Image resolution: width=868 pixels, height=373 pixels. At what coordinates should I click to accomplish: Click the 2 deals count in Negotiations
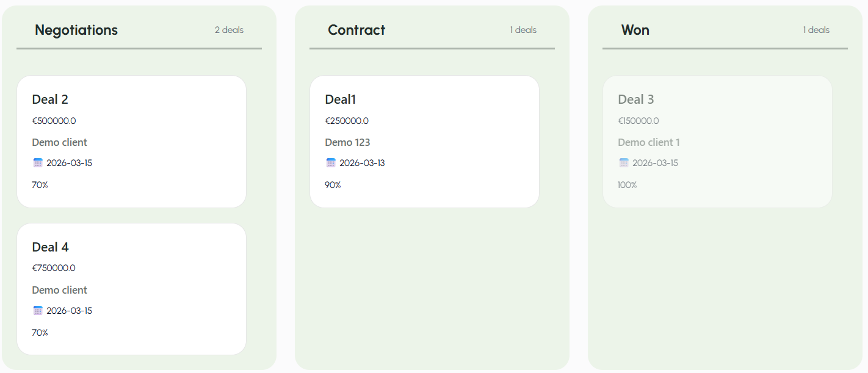coord(229,30)
